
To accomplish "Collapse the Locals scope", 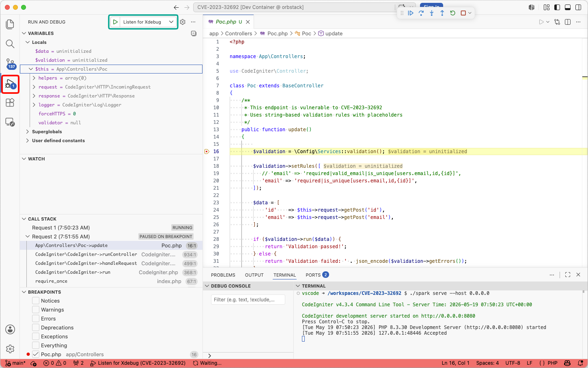I will (28, 42).
